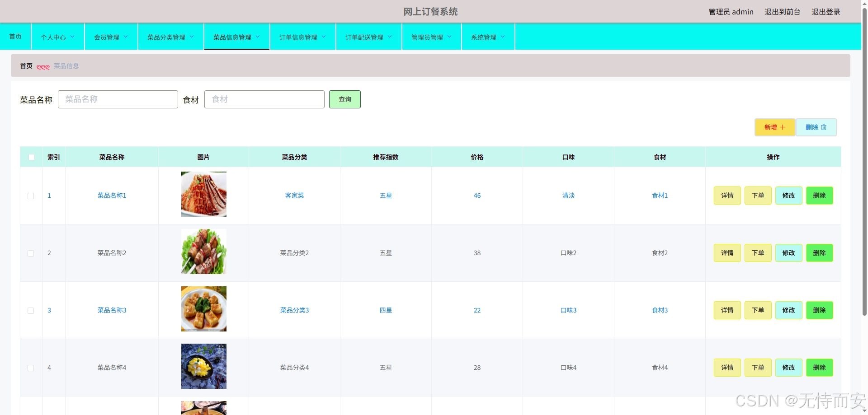This screenshot has height=415, width=868.
Task: Click the 客家菜 category cell
Action: [295, 196]
